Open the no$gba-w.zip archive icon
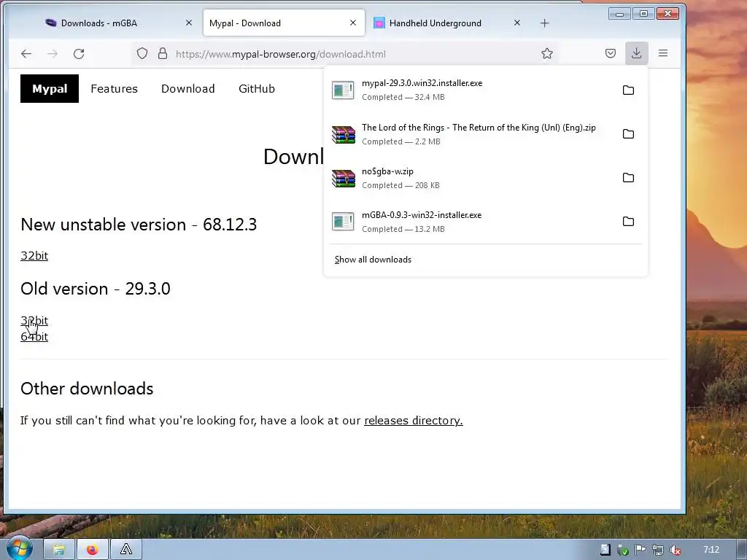The width and height of the screenshot is (747, 560). point(343,178)
